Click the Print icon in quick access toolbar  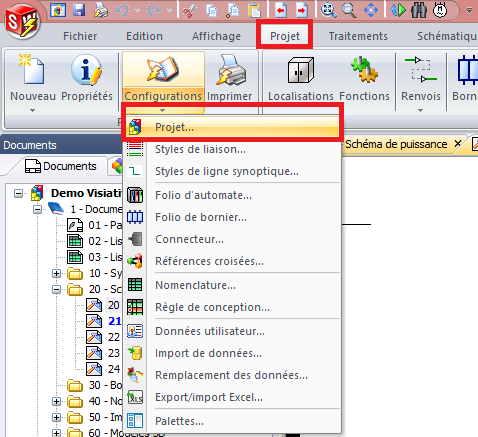[x=100, y=10]
